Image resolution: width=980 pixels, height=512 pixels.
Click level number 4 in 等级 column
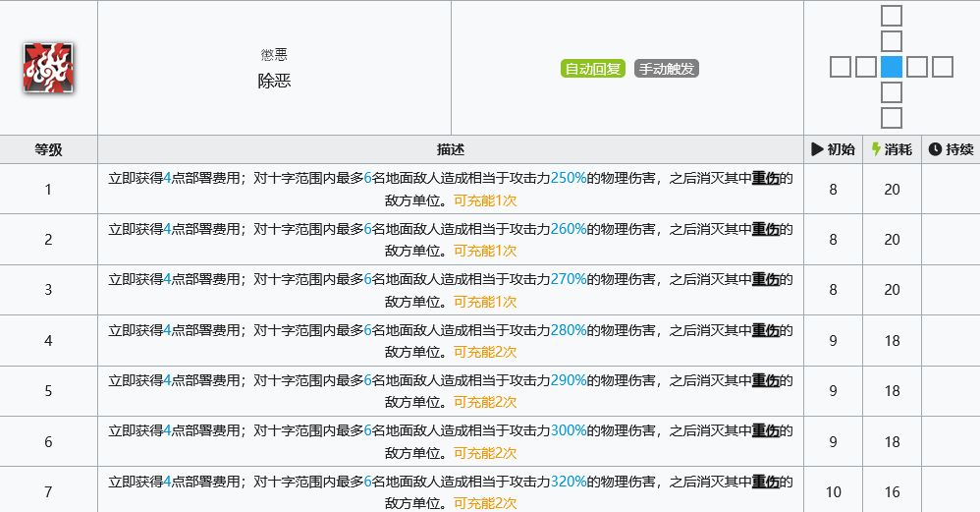click(x=48, y=341)
